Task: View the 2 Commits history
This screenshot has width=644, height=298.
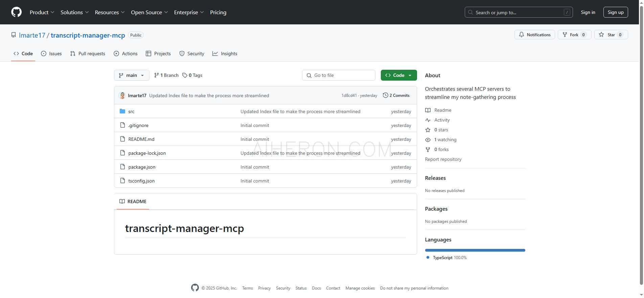Action: [x=396, y=95]
